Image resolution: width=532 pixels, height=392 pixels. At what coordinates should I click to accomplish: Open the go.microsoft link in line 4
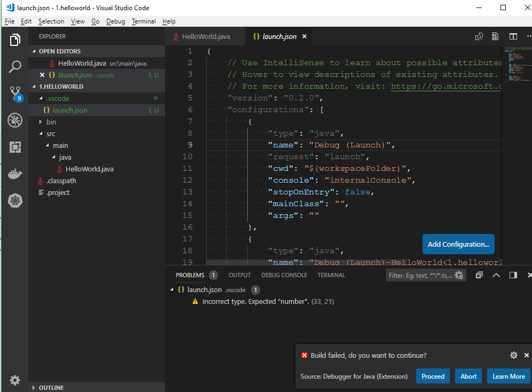pyautogui.click(x=446, y=86)
